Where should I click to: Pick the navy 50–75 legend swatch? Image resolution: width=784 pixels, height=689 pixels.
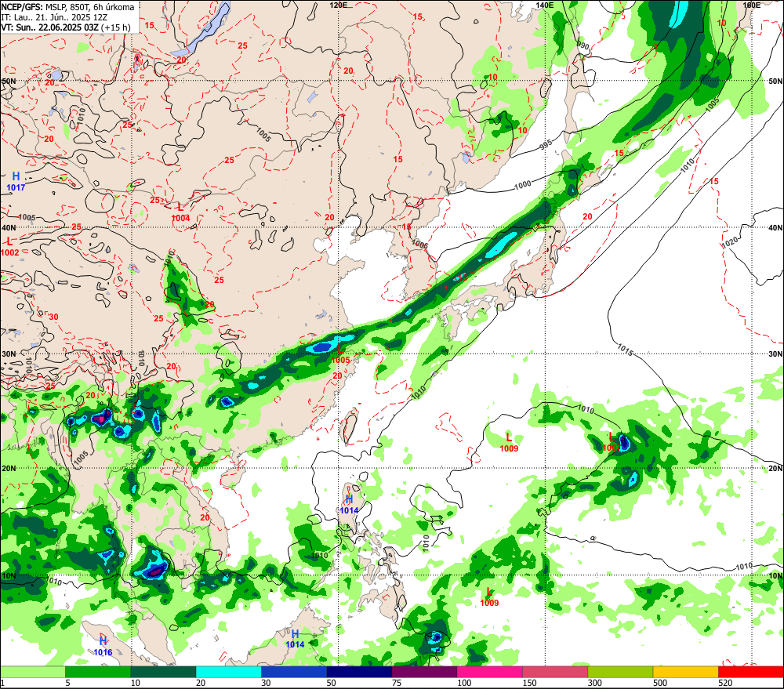359,672
